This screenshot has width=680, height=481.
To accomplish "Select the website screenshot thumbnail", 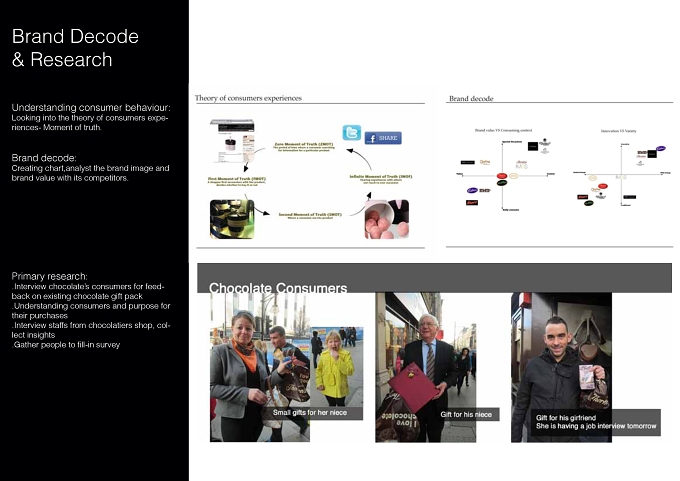I will tap(232, 141).
